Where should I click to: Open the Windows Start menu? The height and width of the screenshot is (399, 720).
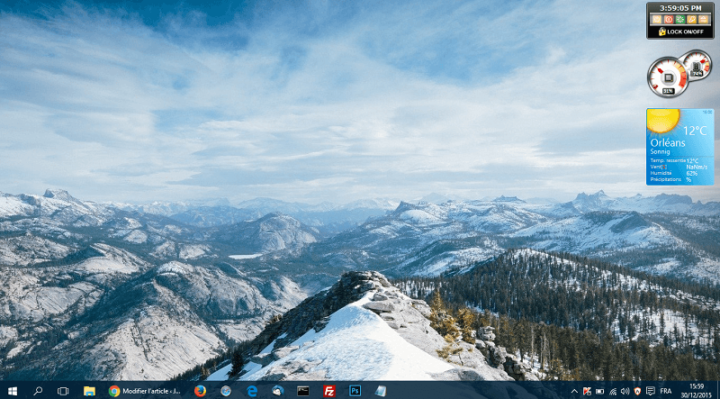(x=12, y=391)
